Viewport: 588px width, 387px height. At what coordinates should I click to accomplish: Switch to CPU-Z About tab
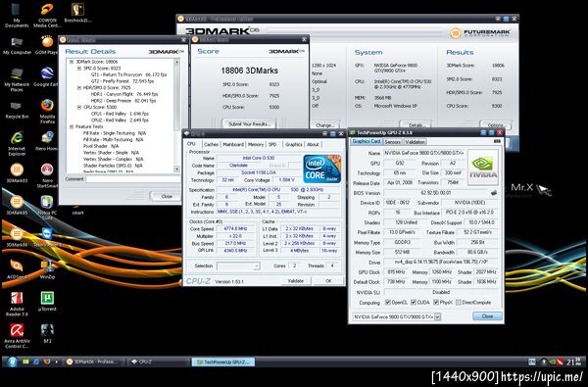[313, 144]
